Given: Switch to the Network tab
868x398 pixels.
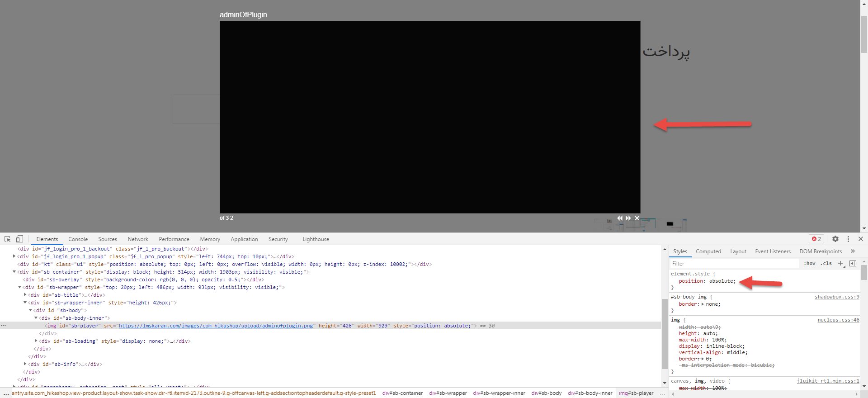Looking at the screenshot, I should [x=138, y=239].
